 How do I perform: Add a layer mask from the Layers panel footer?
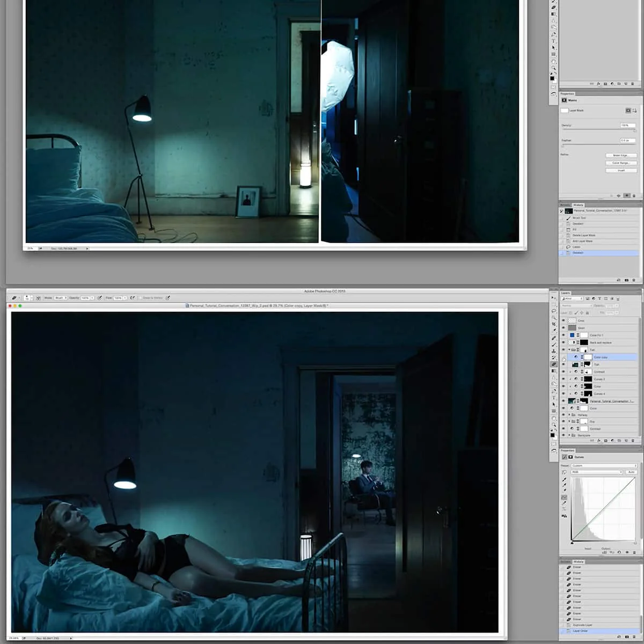[x=605, y=441]
